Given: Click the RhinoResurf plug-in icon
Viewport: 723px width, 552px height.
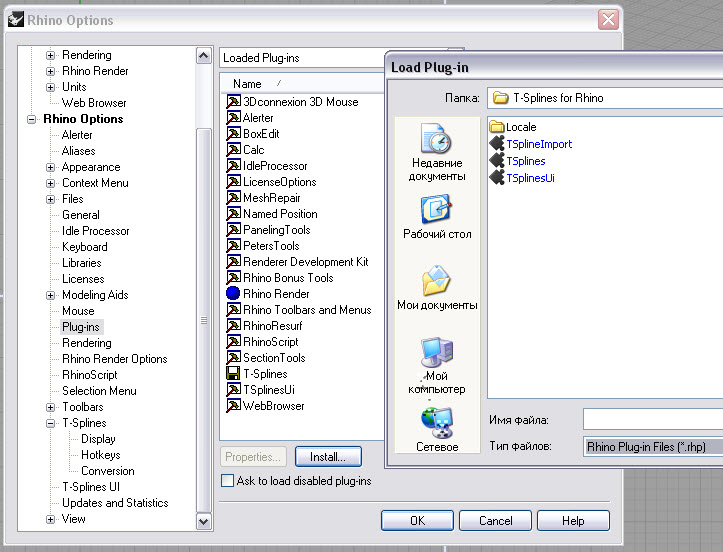Looking at the screenshot, I should point(233,326).
